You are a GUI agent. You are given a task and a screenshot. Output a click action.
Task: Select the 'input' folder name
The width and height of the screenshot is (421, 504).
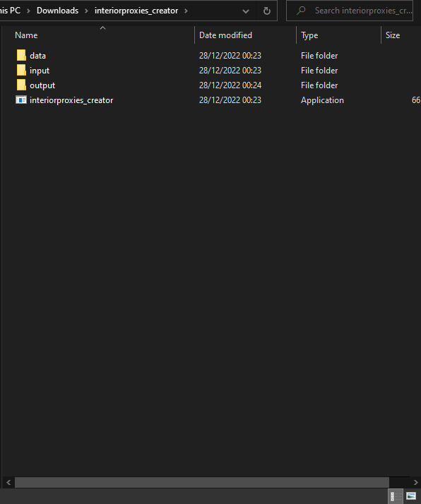pos(40,71)
